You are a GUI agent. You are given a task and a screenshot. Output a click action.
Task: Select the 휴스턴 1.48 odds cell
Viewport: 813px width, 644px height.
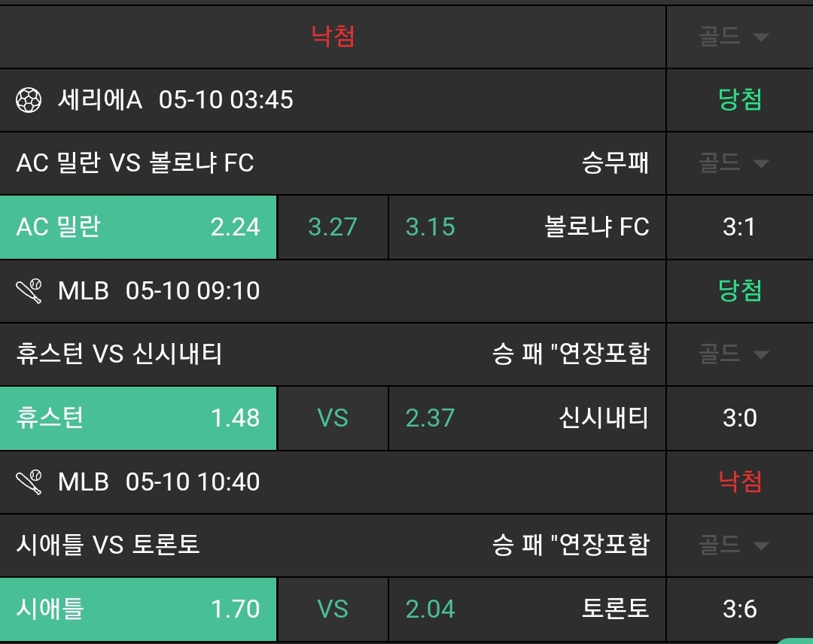139,418
